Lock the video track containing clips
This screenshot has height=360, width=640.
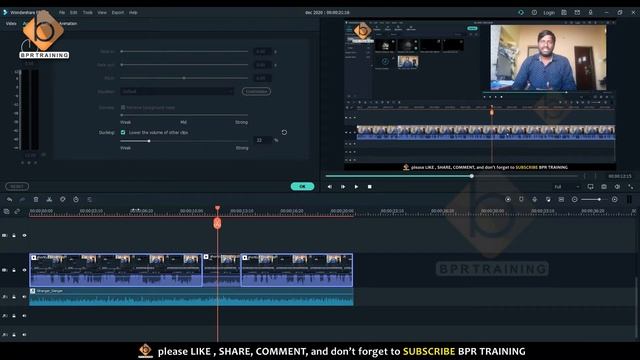tap(14, 270)
